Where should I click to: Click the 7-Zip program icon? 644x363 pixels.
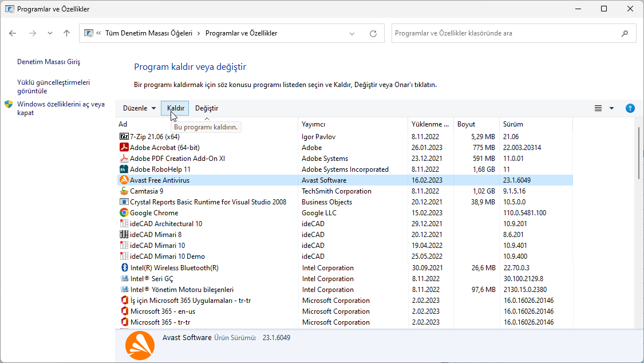coord(124,137)
